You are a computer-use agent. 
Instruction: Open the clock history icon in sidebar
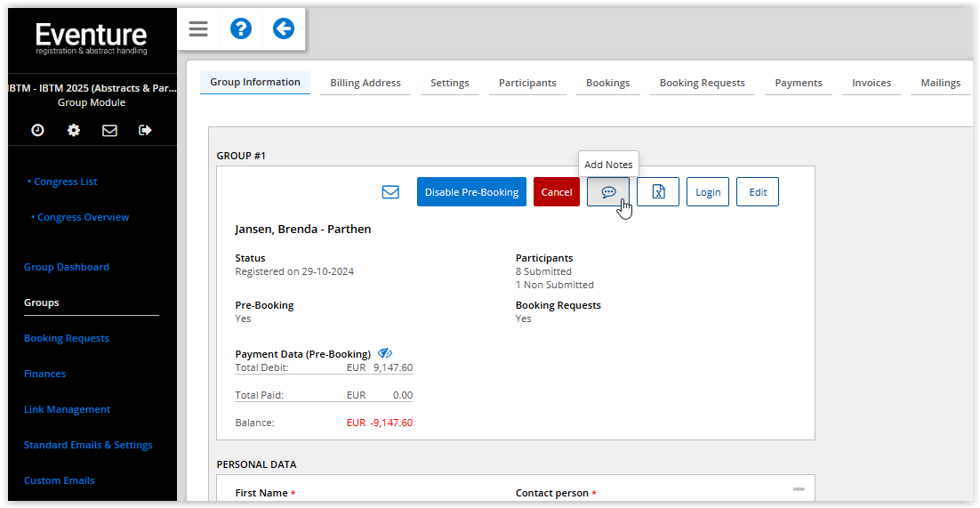37,130
